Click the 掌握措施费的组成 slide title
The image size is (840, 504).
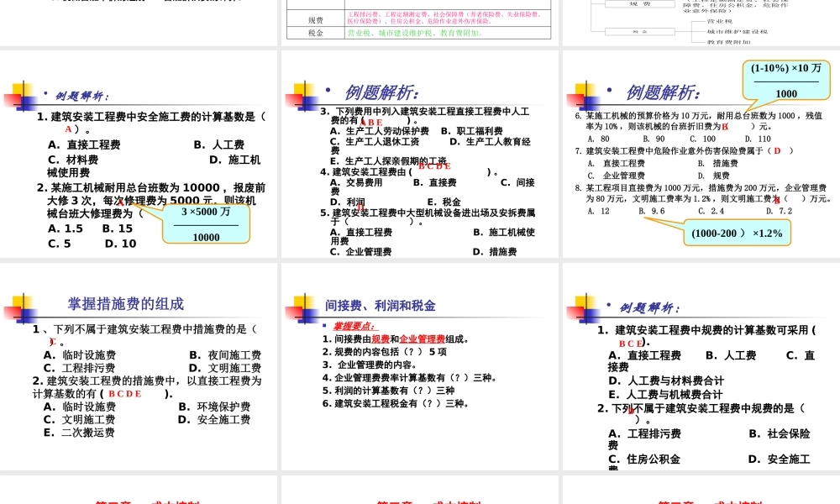coord(126,304)
